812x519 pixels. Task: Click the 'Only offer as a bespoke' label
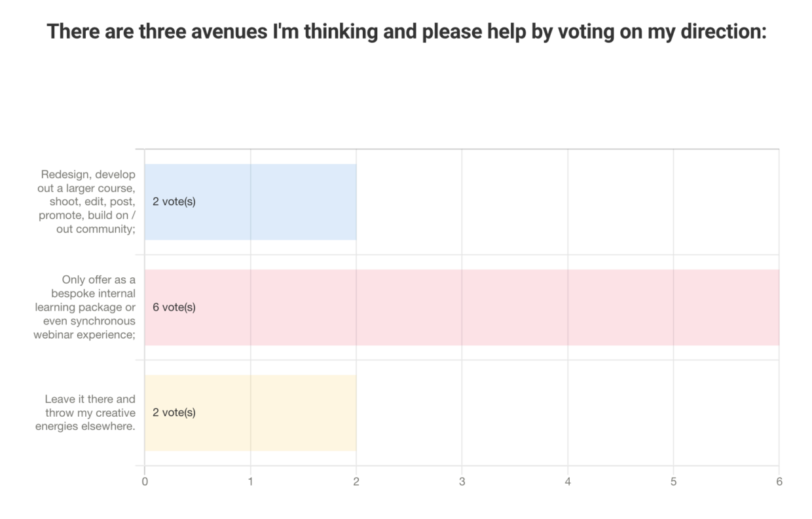[85, 307]
